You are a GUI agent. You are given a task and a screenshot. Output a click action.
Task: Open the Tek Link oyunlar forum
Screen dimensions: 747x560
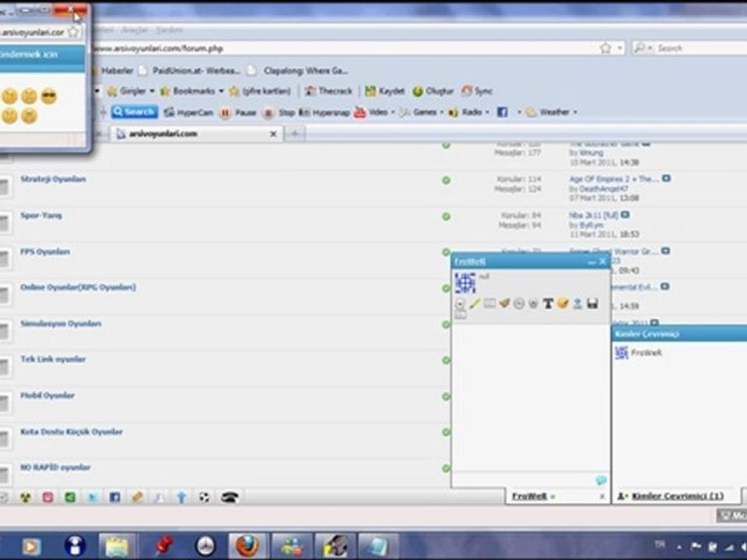click(x=53, y=359)
